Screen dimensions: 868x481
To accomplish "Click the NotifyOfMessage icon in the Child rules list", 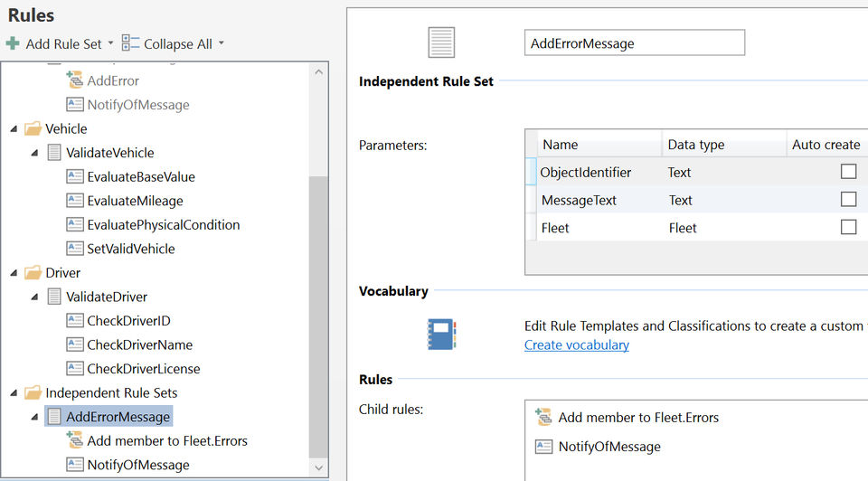I will click(x=543, y=446).
